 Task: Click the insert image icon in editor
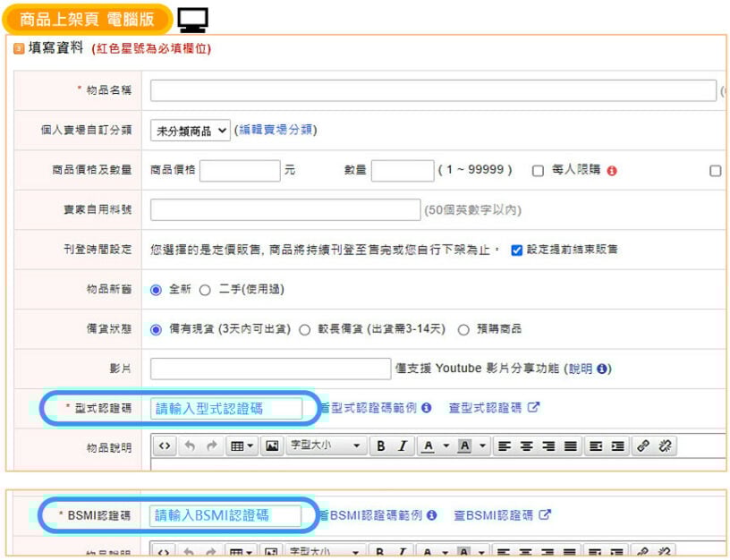point(273,445)
